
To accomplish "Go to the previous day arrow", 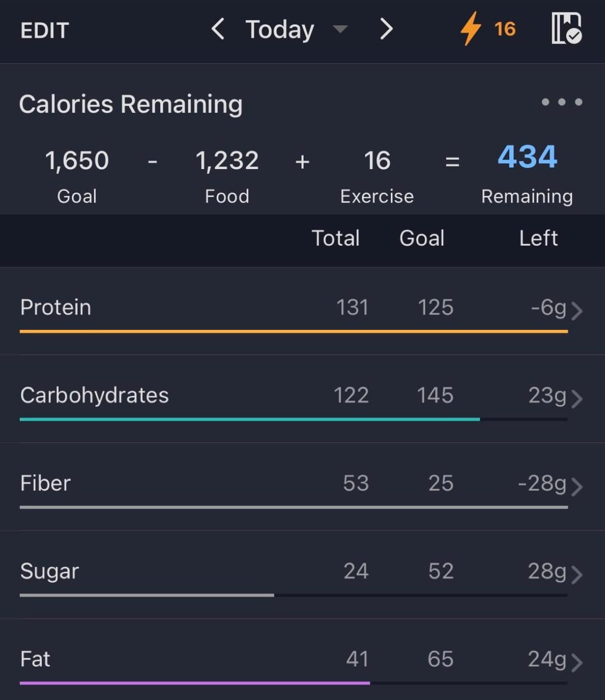I will [x=218, y=29].
